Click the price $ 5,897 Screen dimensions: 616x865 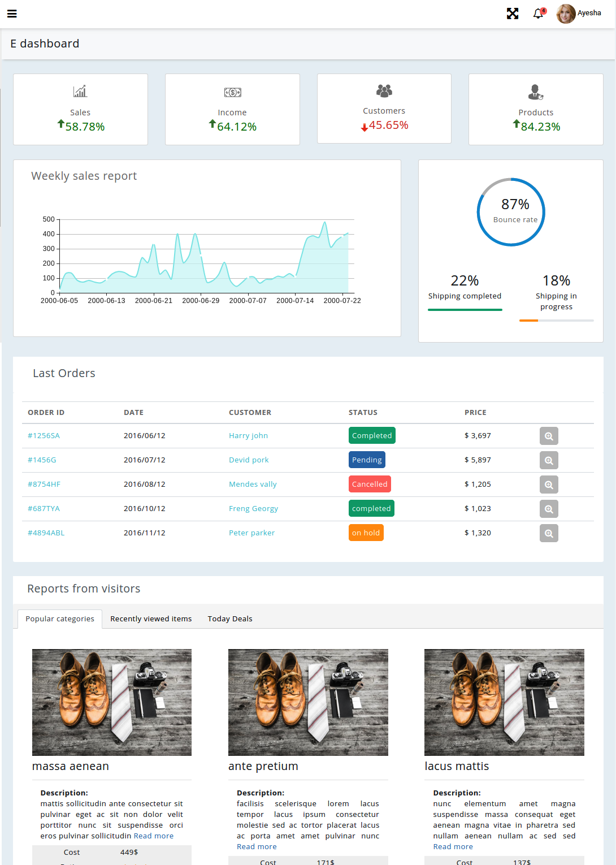[x=478, y=460]
